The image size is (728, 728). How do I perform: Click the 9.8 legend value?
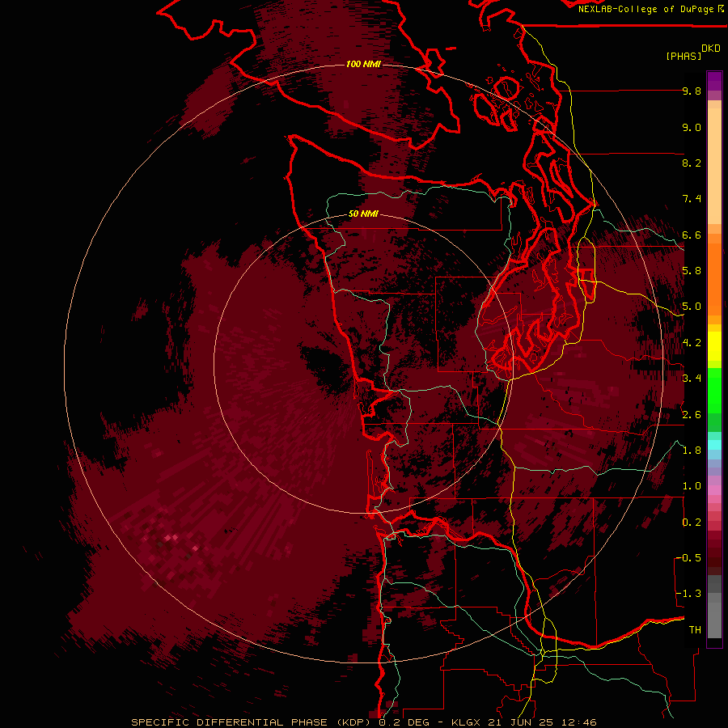[x=692, y=91]
